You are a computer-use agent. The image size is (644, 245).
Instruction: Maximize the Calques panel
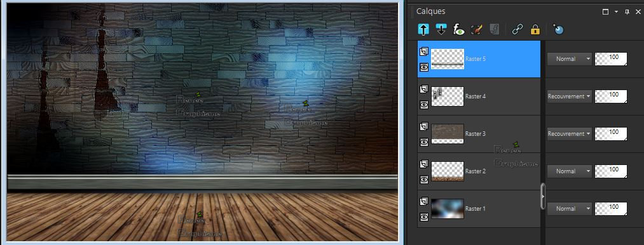click(605, 12)
